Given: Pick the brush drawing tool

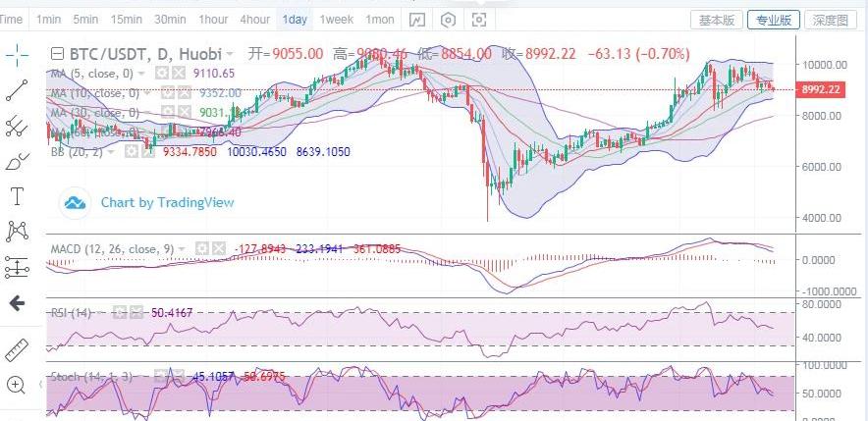Looking at the screenshot, I should click(17, 161).
